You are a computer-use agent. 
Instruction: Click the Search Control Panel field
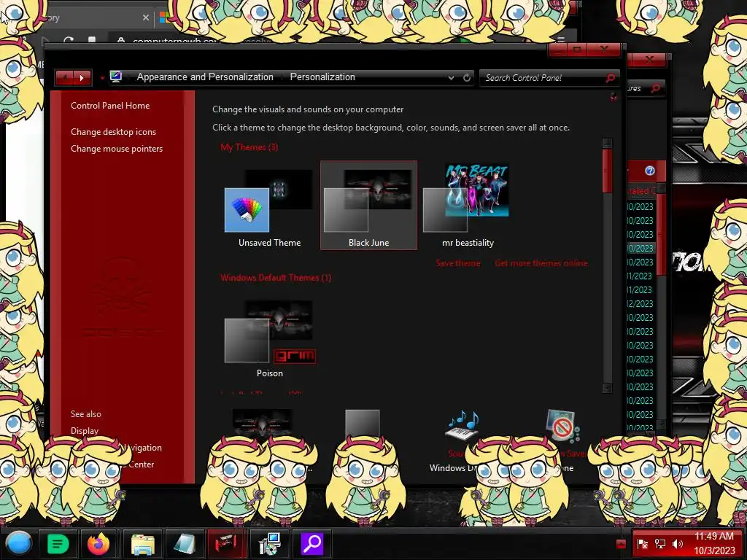click(x=543, y=77)
